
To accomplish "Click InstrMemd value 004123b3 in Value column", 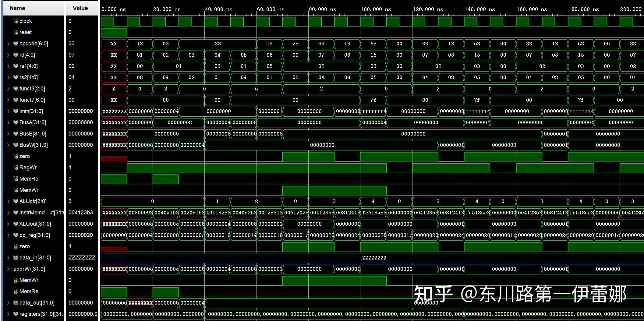I will (x=81, y=213).
